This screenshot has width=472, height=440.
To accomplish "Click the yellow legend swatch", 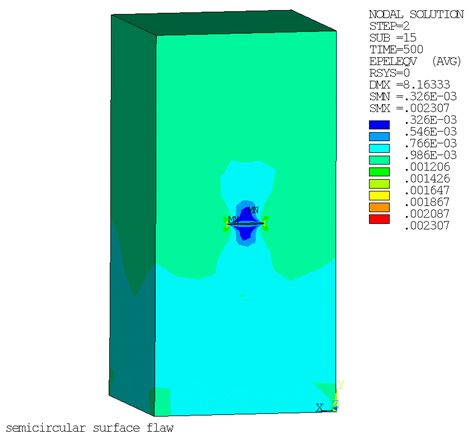I will [x=379, y=195].
